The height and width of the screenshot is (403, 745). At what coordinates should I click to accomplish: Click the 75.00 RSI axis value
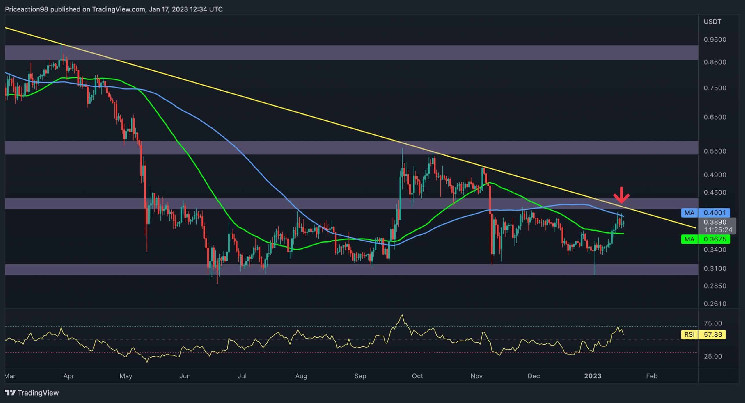tap(714, 324)
